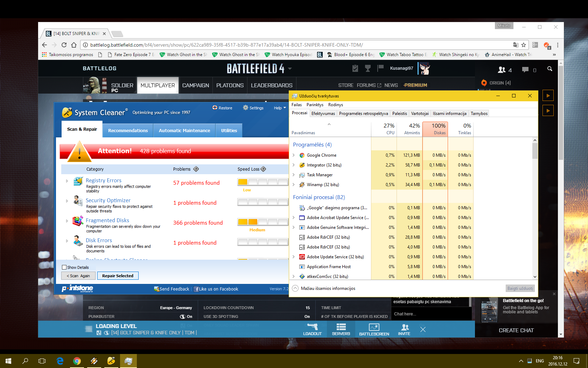Open the LEADERBOARDS nav item
The image size is (588, 368).
[272, 85]
